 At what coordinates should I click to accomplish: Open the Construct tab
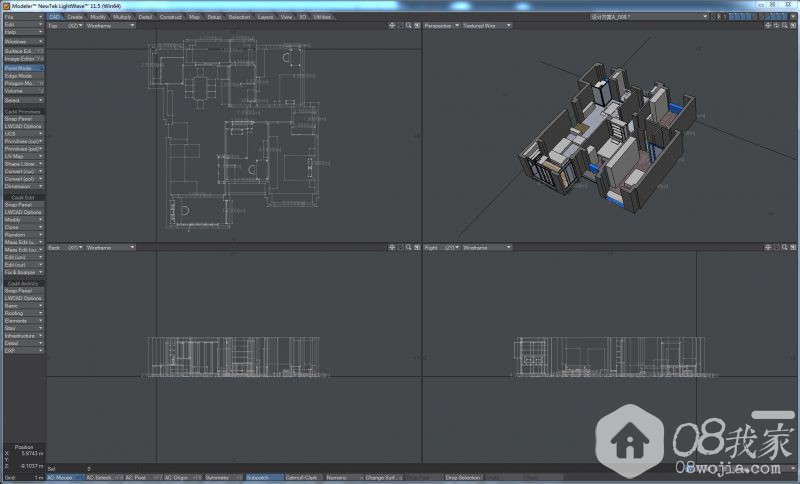point(171,17)
